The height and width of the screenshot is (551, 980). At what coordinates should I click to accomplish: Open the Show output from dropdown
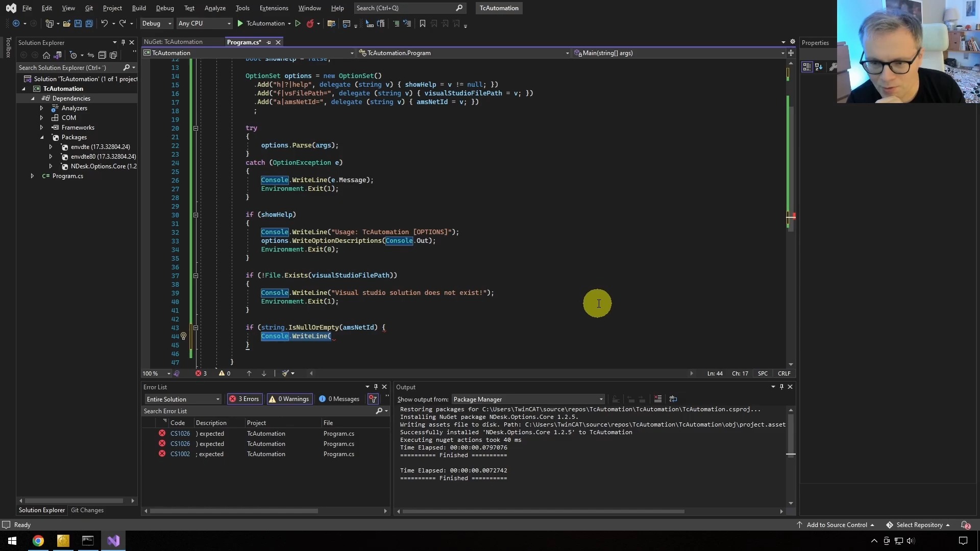click(528, 399)
